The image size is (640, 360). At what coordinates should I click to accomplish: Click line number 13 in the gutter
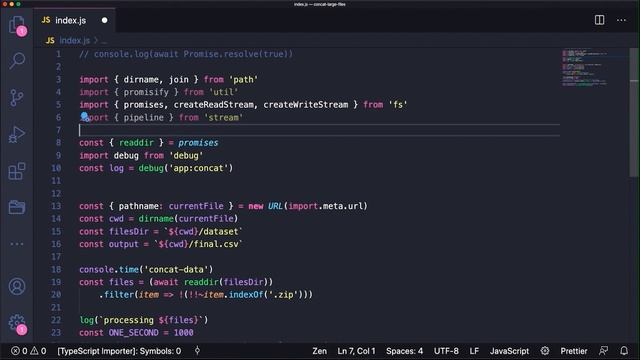(x=56, y=206)
